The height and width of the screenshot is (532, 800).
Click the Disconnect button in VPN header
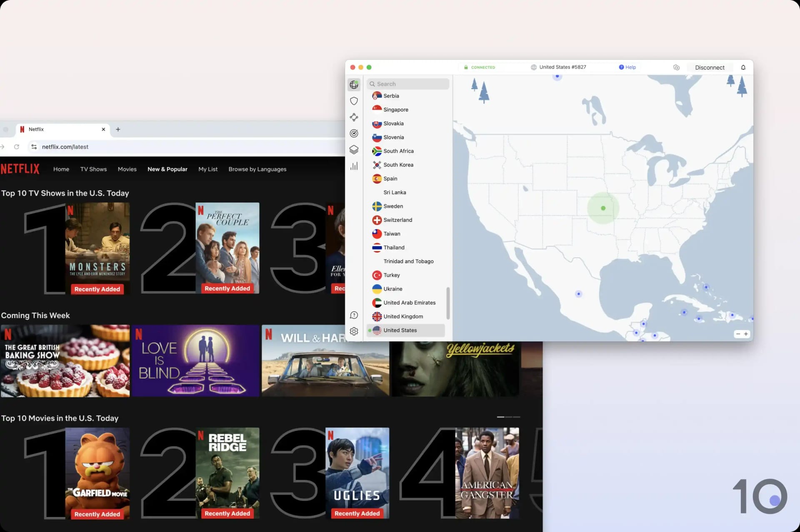[709, 67]
